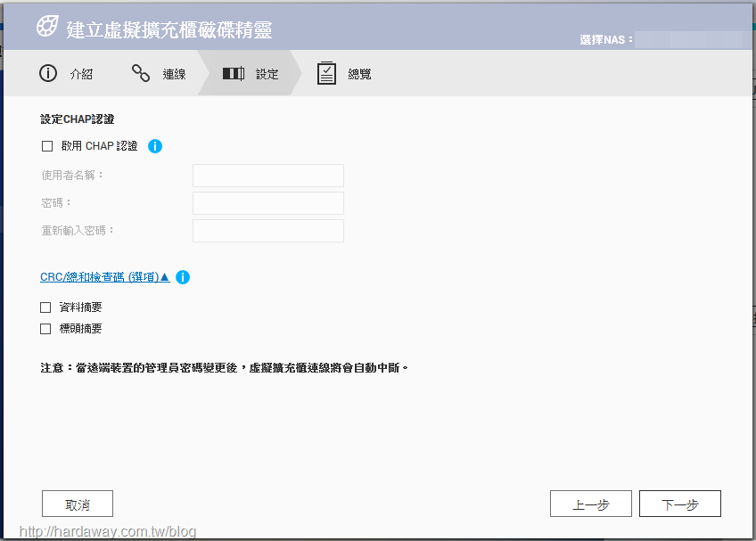Collapse the CRC/總和檢查碼 (選項) section
Image resolution: width=756 pixels, height=541 pixels.
[x=105, y=277]
